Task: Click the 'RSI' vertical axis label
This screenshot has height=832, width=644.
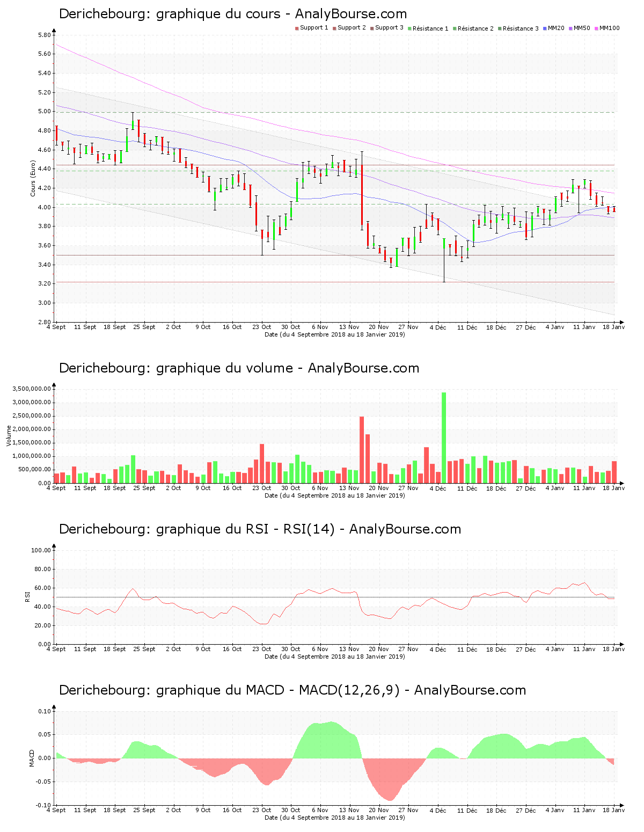Action: (x=27, y=596)
